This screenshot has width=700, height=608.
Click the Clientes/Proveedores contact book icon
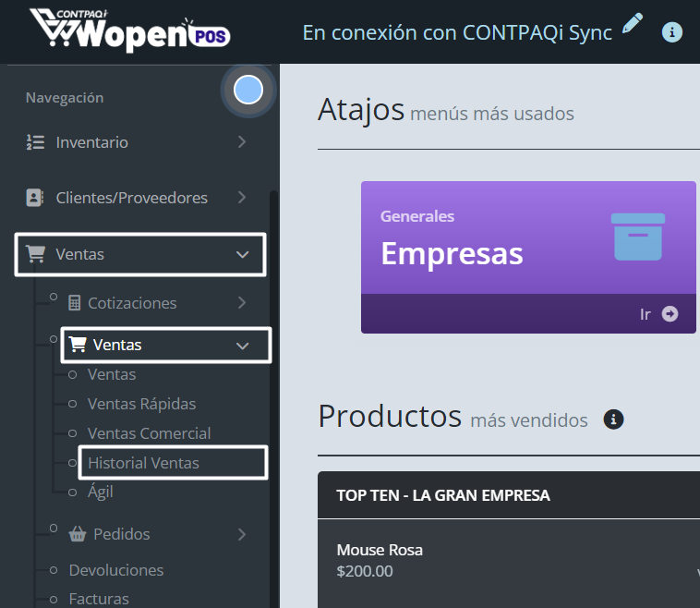click(35, 198)
